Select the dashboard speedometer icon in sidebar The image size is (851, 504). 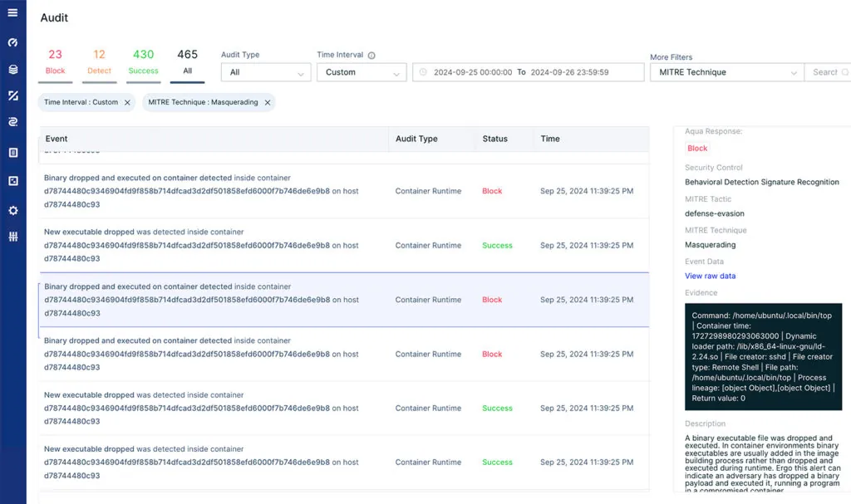coord(12,42)
